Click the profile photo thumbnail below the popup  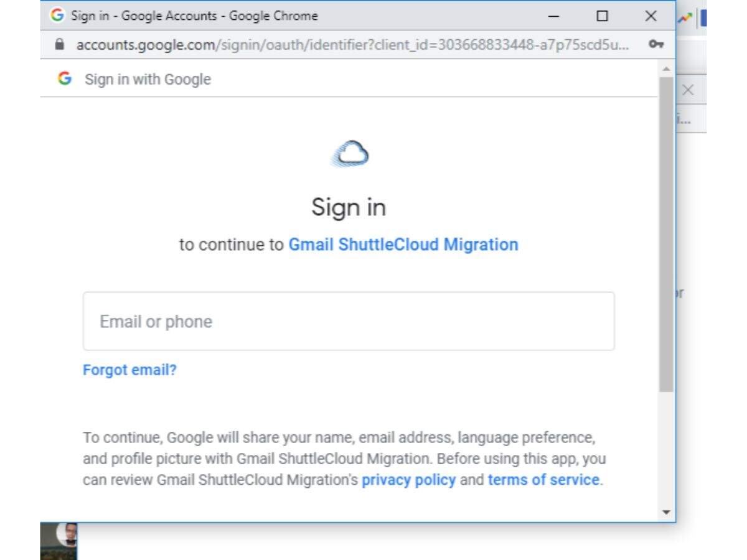click(x=60, y=540)
